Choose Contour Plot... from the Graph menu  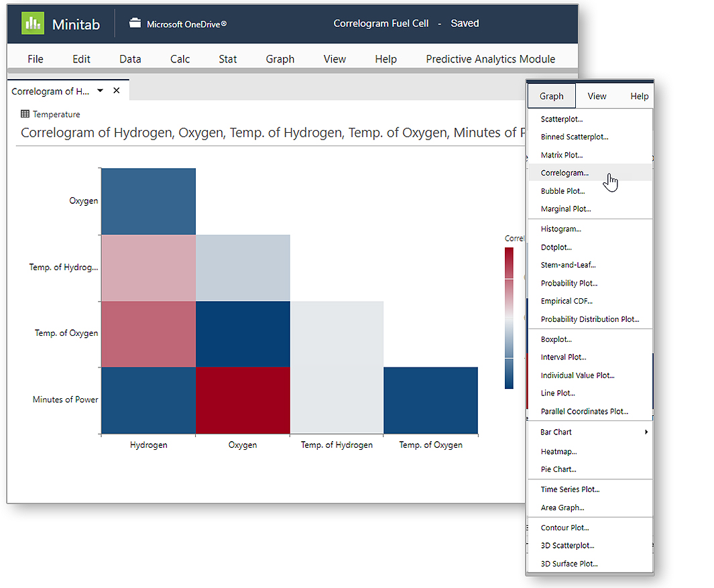click(x=590, y=528)
